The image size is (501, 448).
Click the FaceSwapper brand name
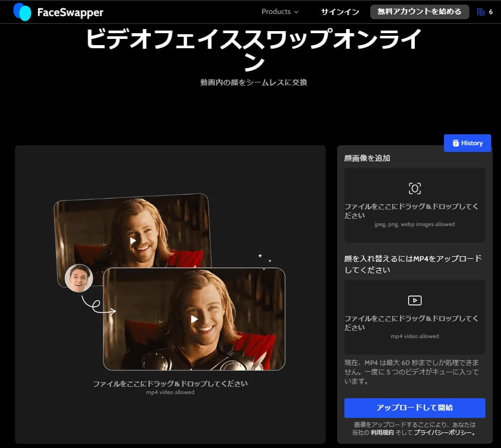tap(71, 12)
